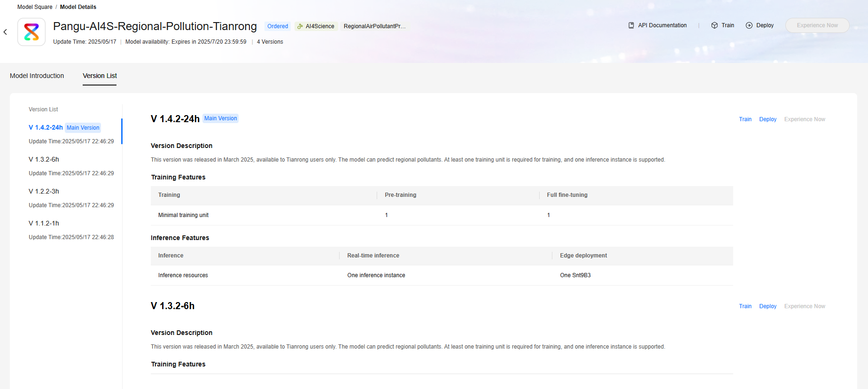Click Deploy link for V 1.4.2-24h
The height and width of the screenshot is (389, 868).
[x=768, y=119]
